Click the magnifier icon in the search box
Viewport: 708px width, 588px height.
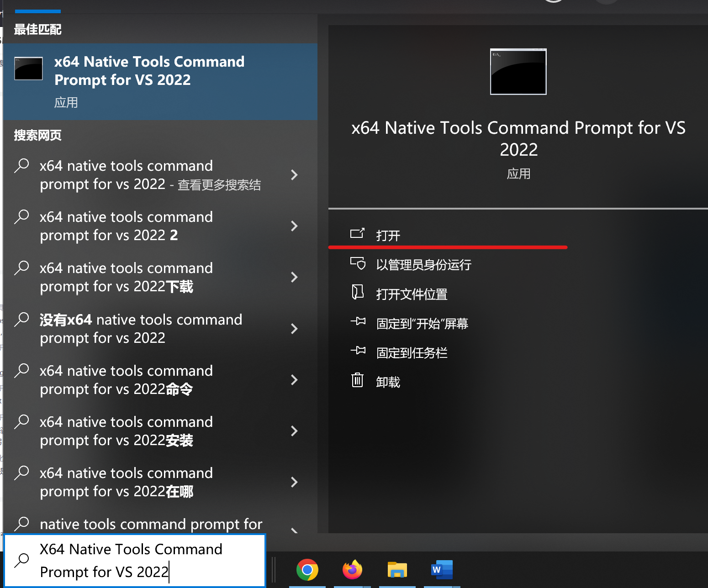(x=21, y=560)
